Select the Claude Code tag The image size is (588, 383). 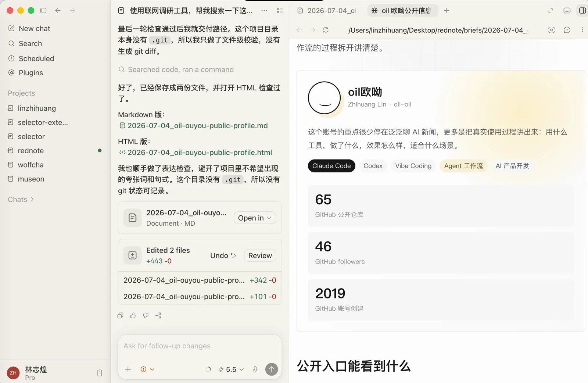(331, 166)
